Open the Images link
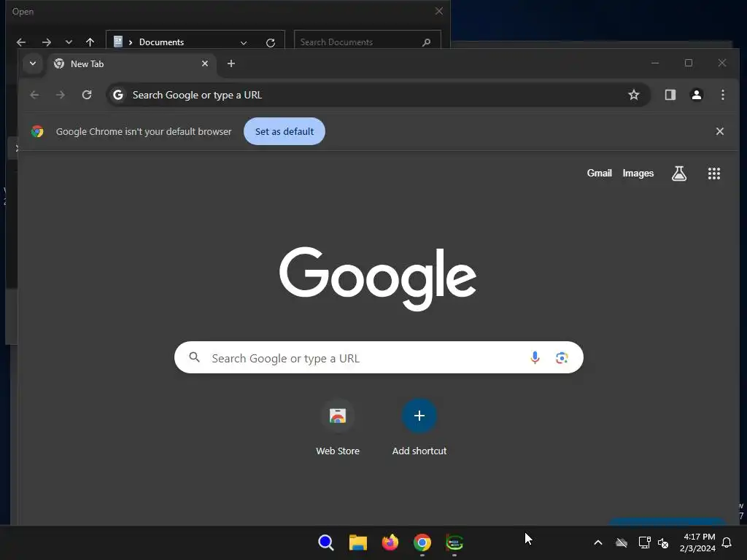Screen dimensions: 747x560 click(x=638, y=174)
